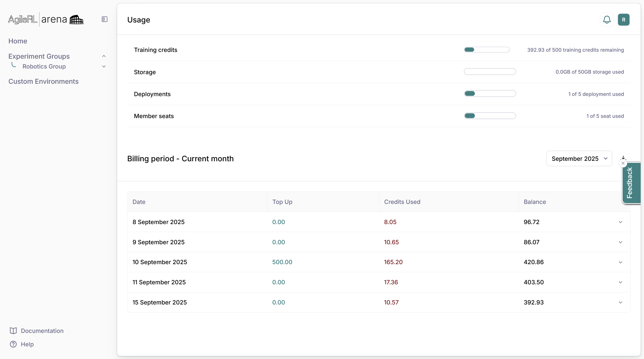The width and height of the screenshot is (644, 359).
Task: Click the Training credits progress bar
Action: click(x=487, y=50)
